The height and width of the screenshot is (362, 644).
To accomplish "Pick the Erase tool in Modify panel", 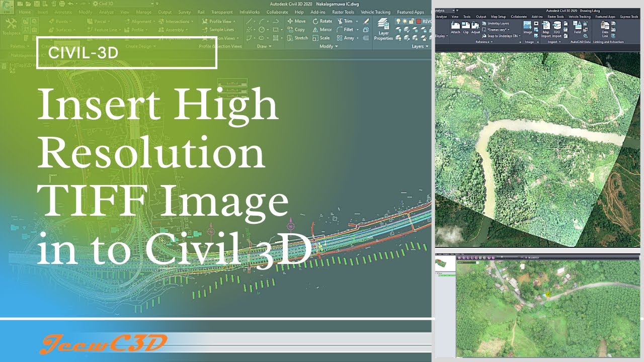I will pos(366,21).
